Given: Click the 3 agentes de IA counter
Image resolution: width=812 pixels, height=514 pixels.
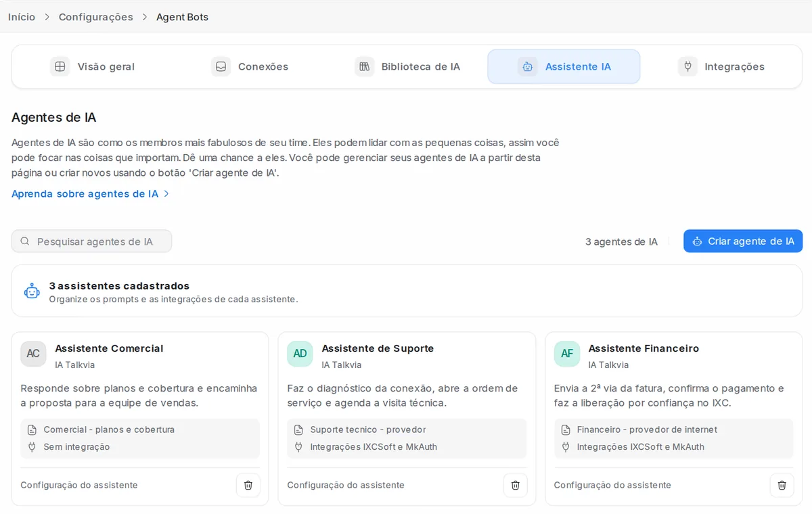Looking at the screenshot, I should coord(621,241).
